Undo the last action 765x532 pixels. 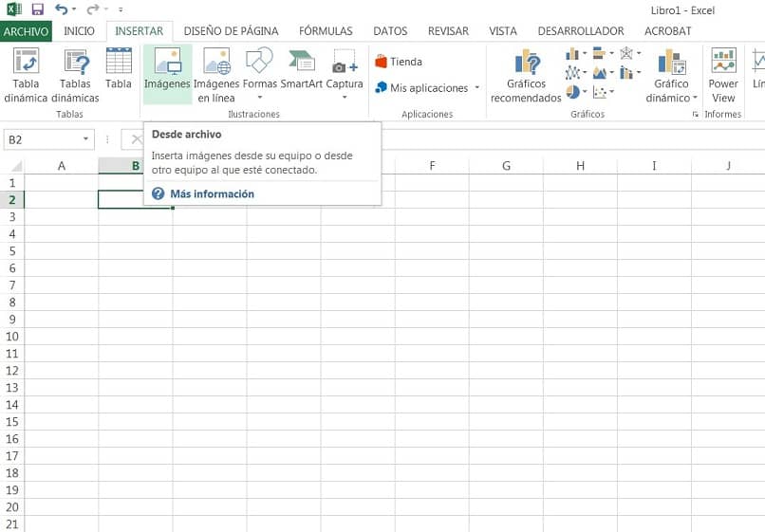[x=61, y=9]
